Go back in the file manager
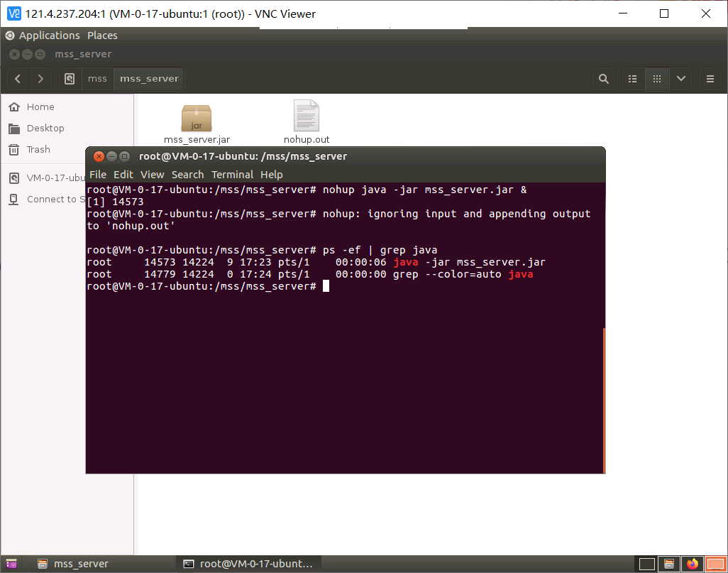Screen dimensions: 728x573 [x=18, y=79]
